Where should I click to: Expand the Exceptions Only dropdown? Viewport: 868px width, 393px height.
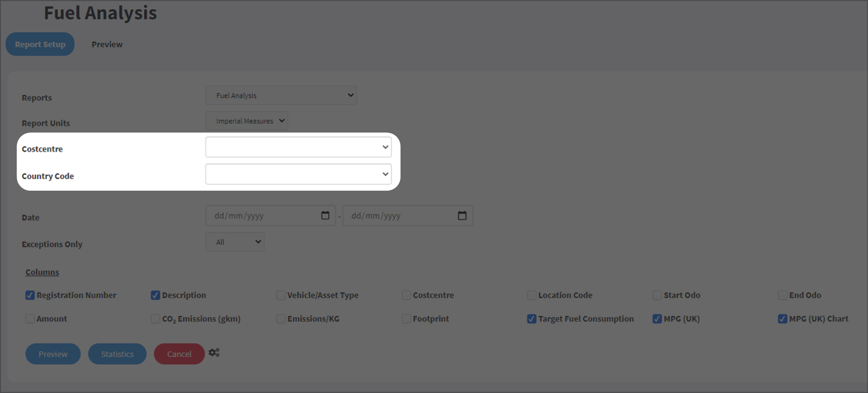coord(235,242)
